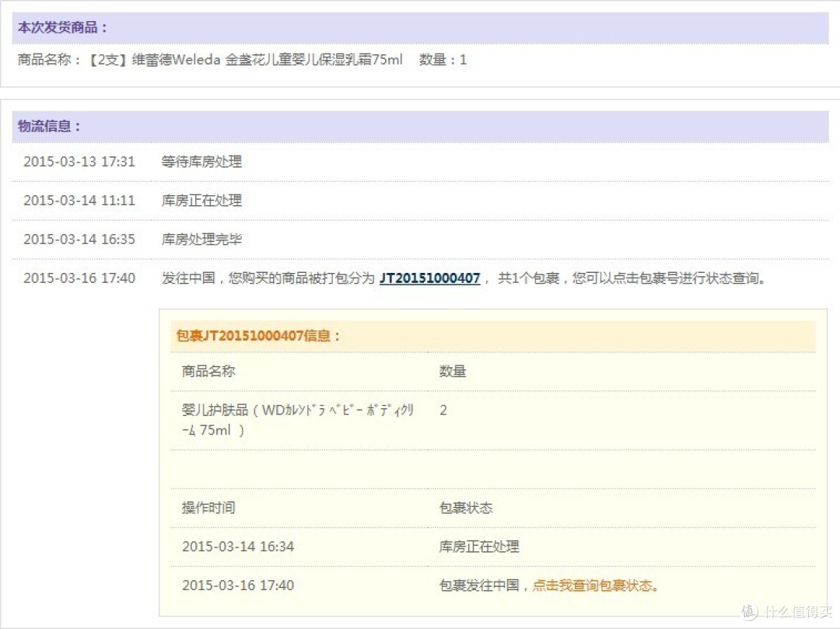Click the 操作时间 column header
The image size is (840, 629).
point(208,508)
